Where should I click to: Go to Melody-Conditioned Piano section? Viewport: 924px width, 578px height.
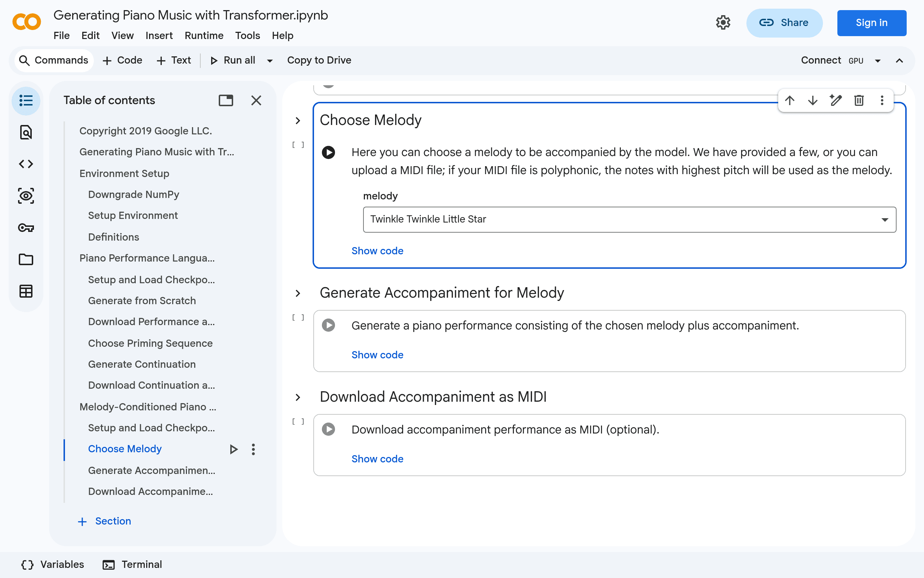(x=148, y=407)
